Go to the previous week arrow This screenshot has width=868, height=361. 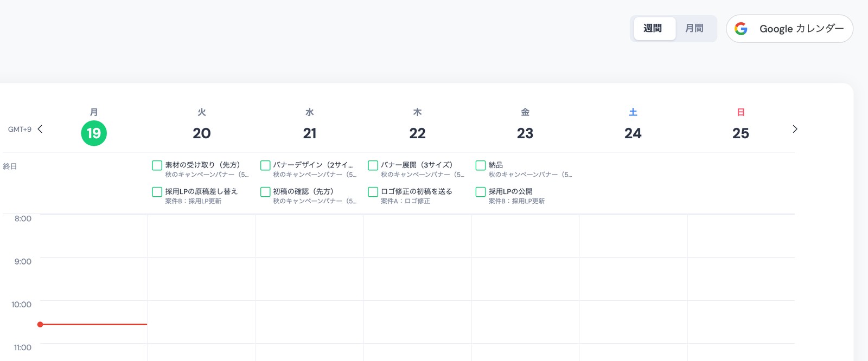click(40, 129)
